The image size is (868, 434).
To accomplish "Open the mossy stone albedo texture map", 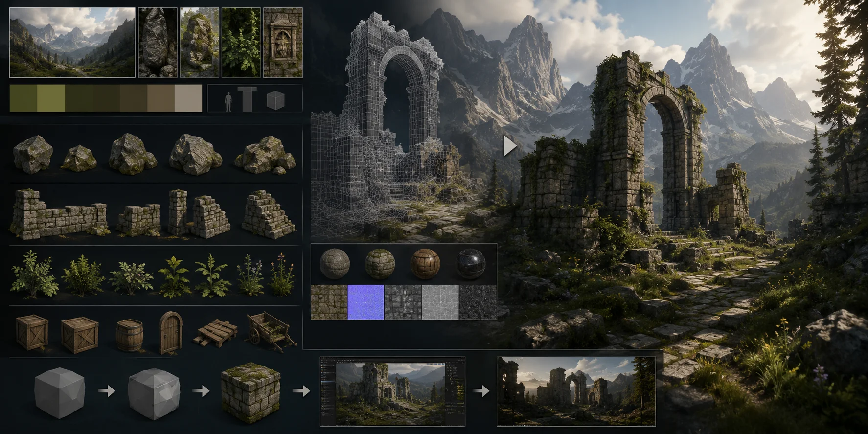I will (329, 302).
